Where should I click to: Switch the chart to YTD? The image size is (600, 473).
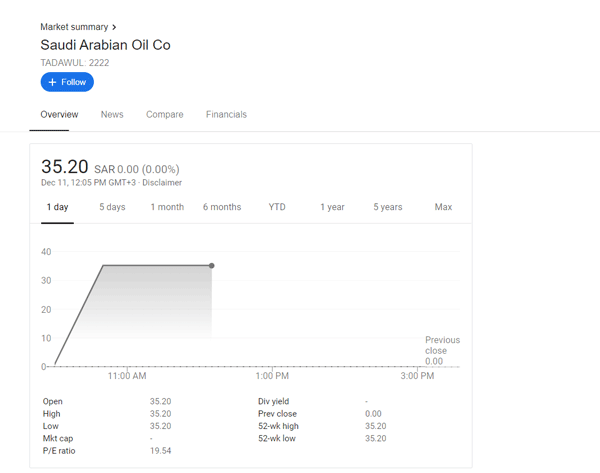pyautogui.click(x=277, y=207)
